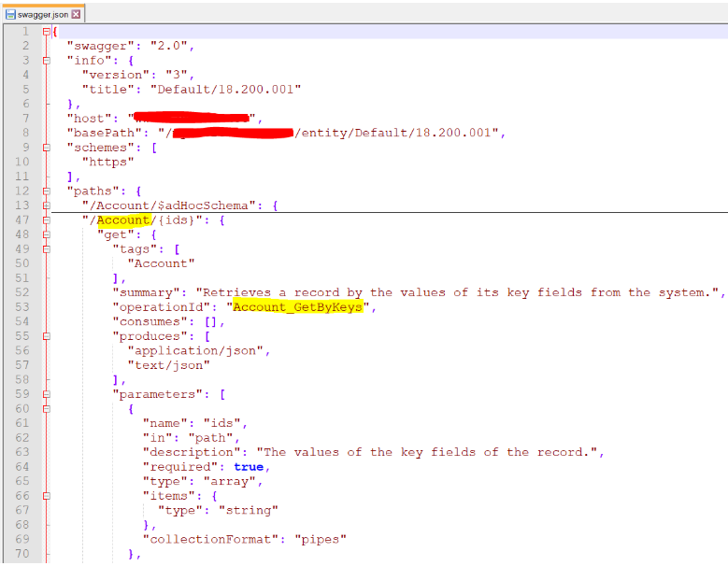The height and width of the screenshot is (566, 728).
Task: Expand the folded "/Account/$adHocSchema" block on line 13
Action: (47, 205)
